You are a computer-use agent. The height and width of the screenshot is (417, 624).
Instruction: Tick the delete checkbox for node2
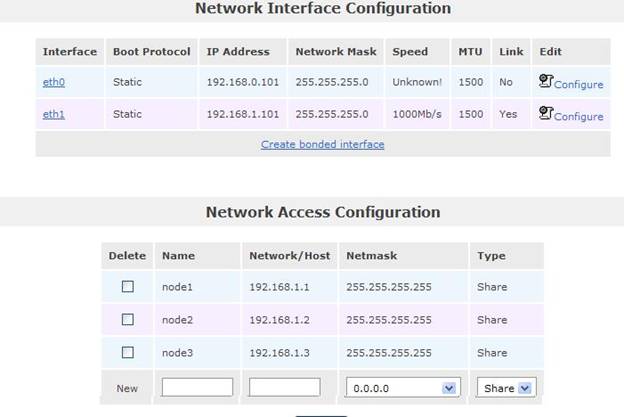127,320
